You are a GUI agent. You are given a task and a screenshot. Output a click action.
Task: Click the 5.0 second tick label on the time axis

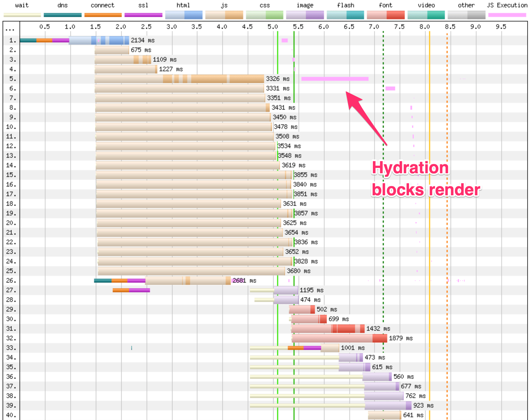coord(273,27)
